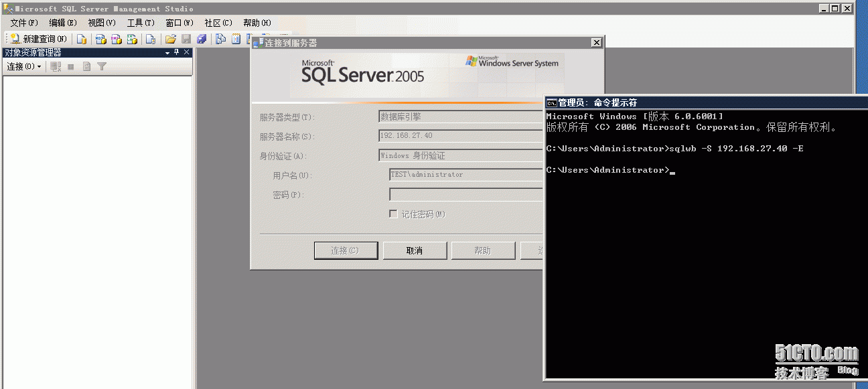
Task: Close the 对象资源管理器 panel
Action: [186, 52]
